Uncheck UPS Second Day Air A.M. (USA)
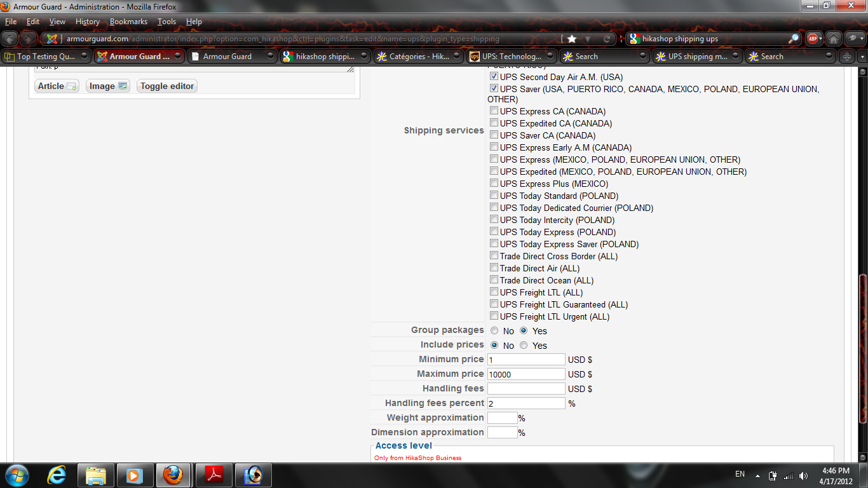Screen dimensions: 868x488 [x=494, y=77]
